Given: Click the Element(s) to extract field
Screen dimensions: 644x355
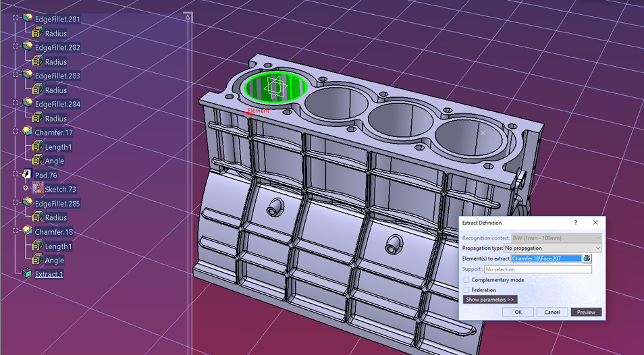Looking at the screenshot, I should point(545,258).
